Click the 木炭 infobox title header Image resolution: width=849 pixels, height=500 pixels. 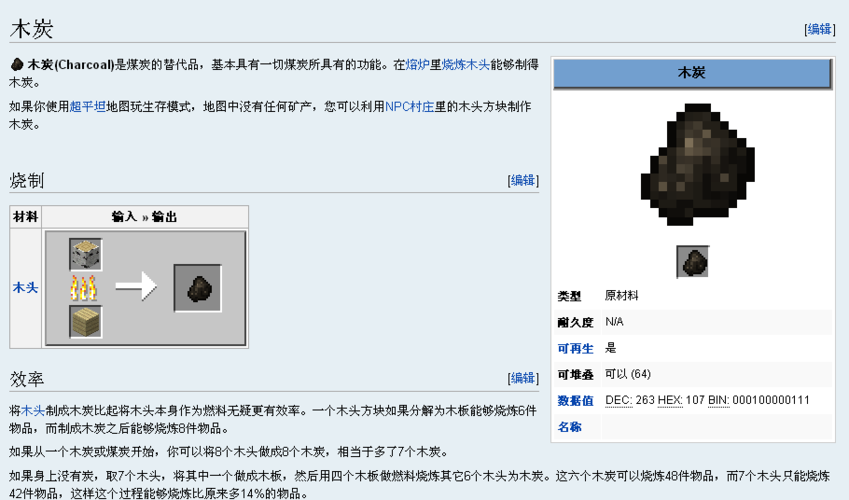pos(692,73)
